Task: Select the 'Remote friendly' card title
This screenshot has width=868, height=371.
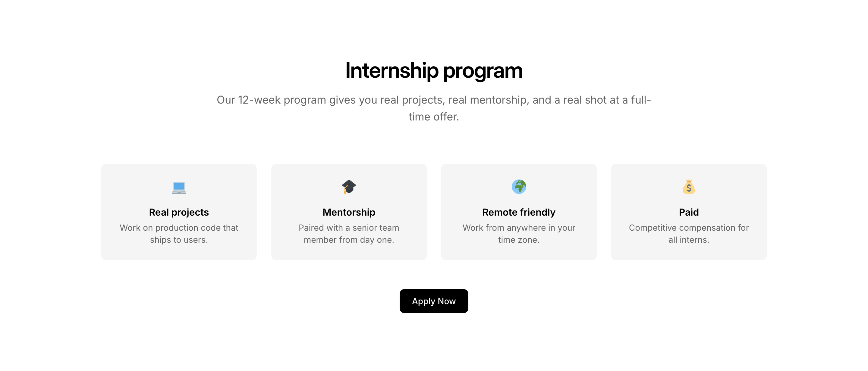Action: (519, 212)
